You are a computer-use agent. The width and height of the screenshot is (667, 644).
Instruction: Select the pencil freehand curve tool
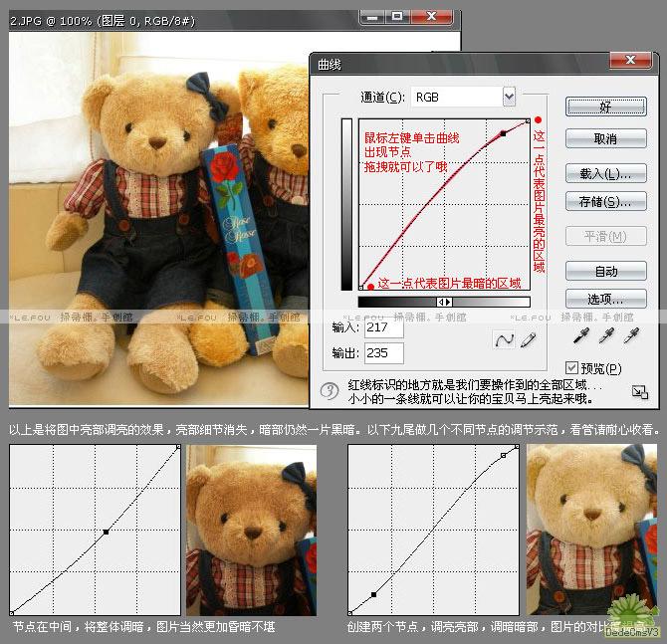(528, 339)
